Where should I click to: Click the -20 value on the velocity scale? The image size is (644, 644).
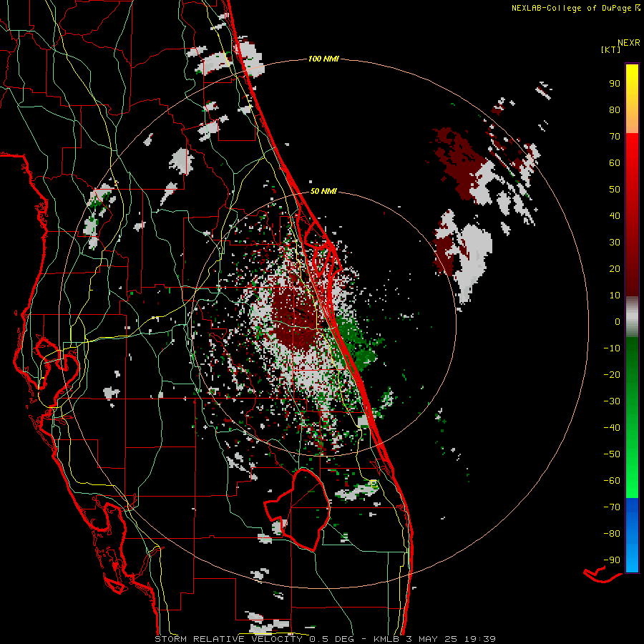pyautogui.click(x=612, y=374)
